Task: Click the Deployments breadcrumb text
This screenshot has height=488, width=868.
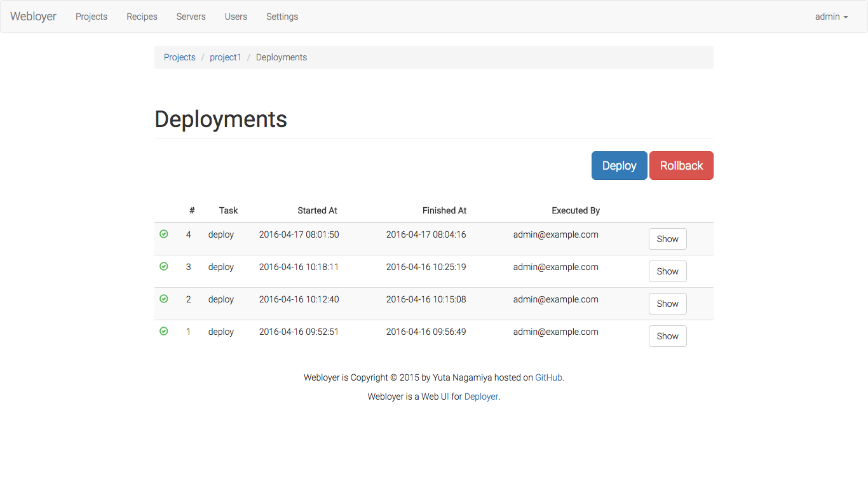Action: tap(281, 57)
